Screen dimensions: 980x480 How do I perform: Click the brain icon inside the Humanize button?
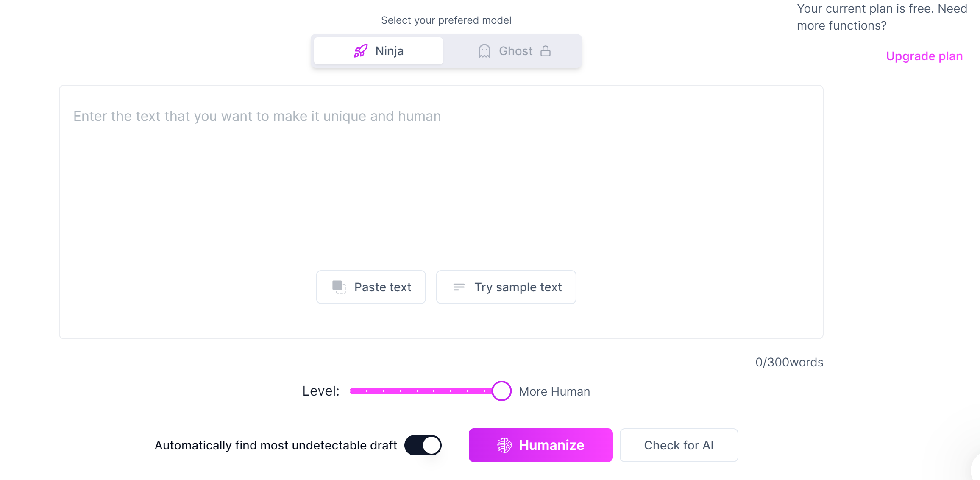(504, 445)
